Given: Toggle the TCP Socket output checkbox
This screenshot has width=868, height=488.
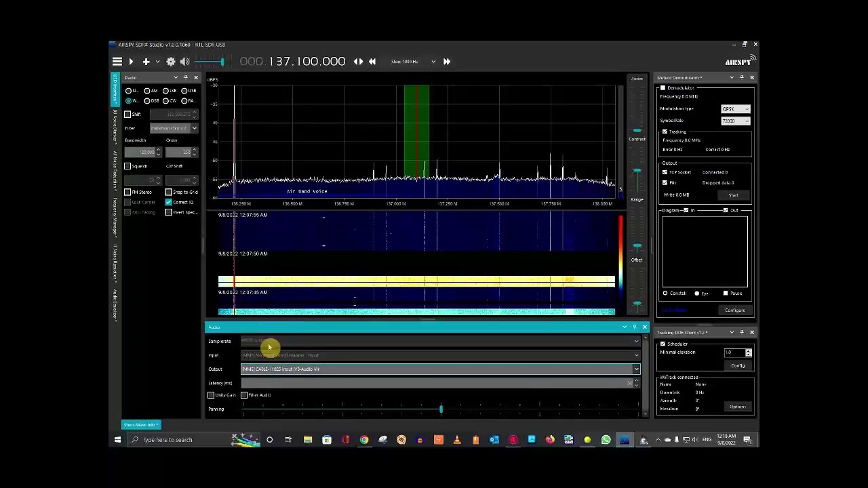Looking at the screenshot, I should tap(665, 172).
